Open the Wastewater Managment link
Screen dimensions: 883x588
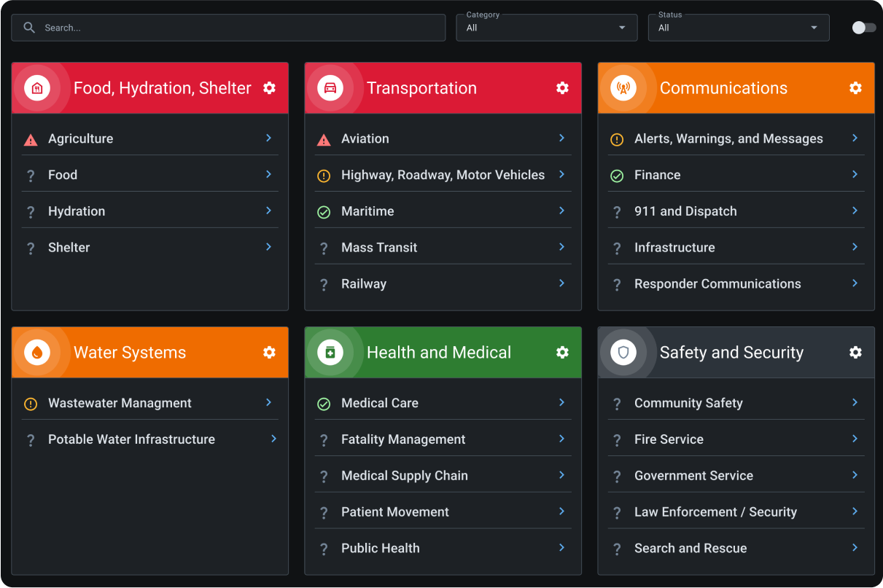(120, 403)
